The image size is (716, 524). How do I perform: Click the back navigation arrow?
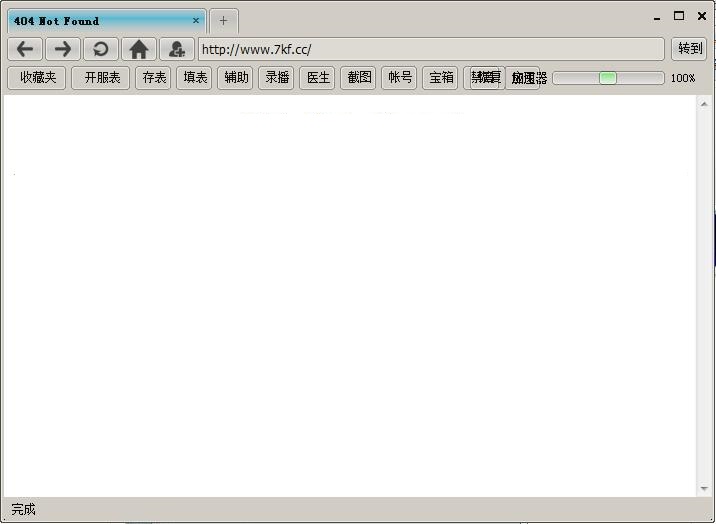25,49
